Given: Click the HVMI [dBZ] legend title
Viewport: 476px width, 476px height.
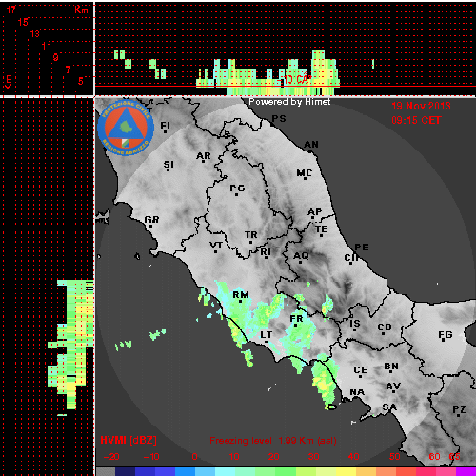Looking at the screenshot, I should pyautogui.click(x=129, y=440).
